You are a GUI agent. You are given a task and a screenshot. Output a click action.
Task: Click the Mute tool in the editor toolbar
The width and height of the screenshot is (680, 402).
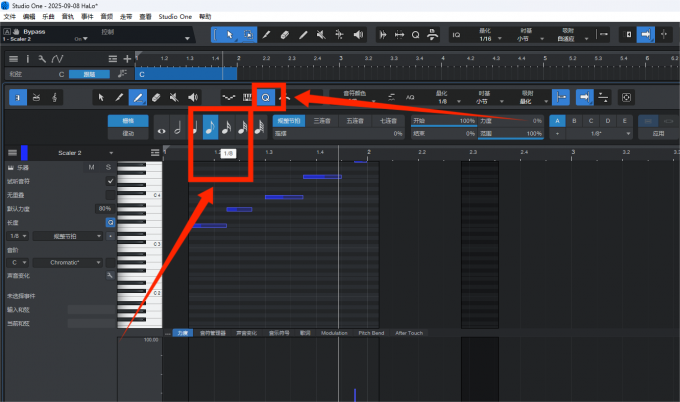(x=174, y=97)
